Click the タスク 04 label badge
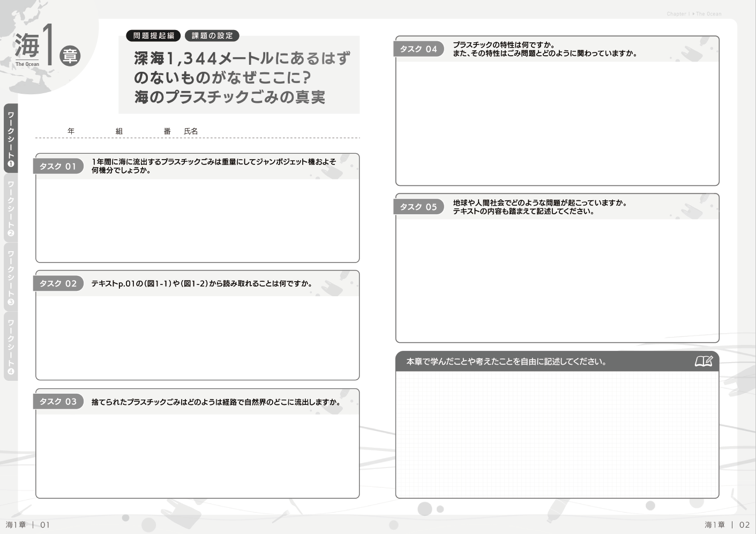The width and height of the screenshot is (756, 534). point(418,49)
